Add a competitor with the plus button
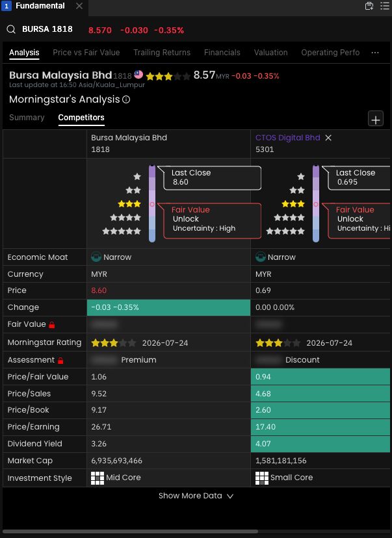This screenshot has height=538, width=392. [x=376, y=119]
